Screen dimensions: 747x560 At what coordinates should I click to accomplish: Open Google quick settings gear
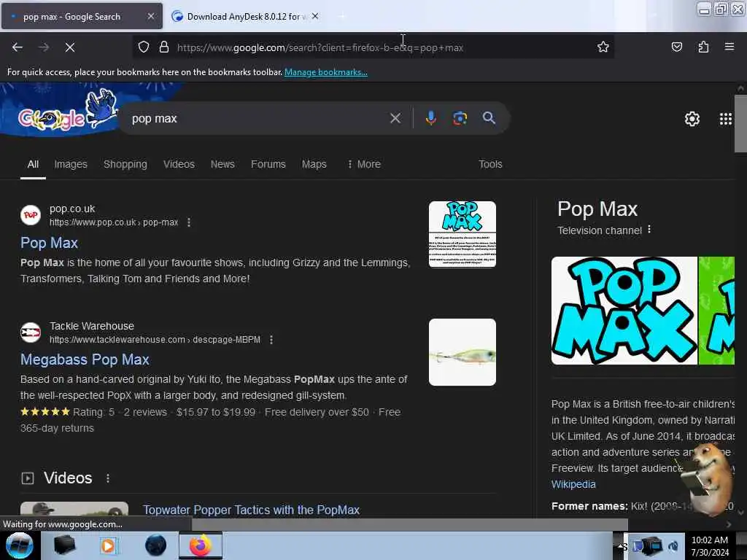click(x=692, y=119)
